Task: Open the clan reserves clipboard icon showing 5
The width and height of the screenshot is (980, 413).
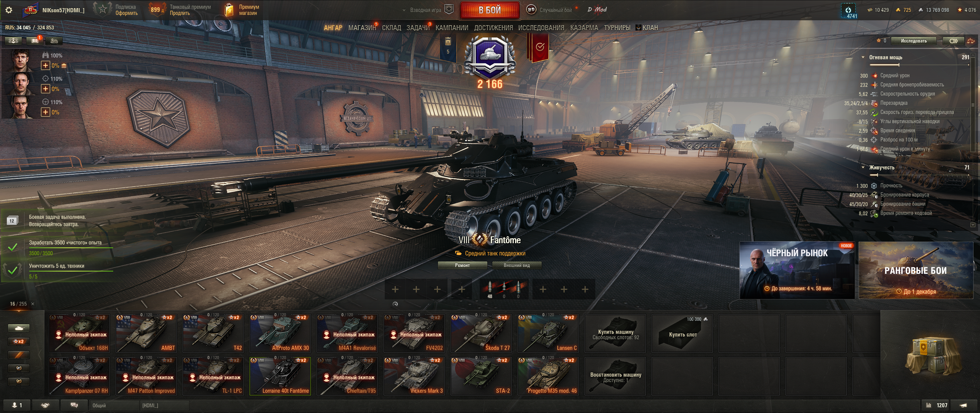Action: pyautogui.click(x=448, y=47)
